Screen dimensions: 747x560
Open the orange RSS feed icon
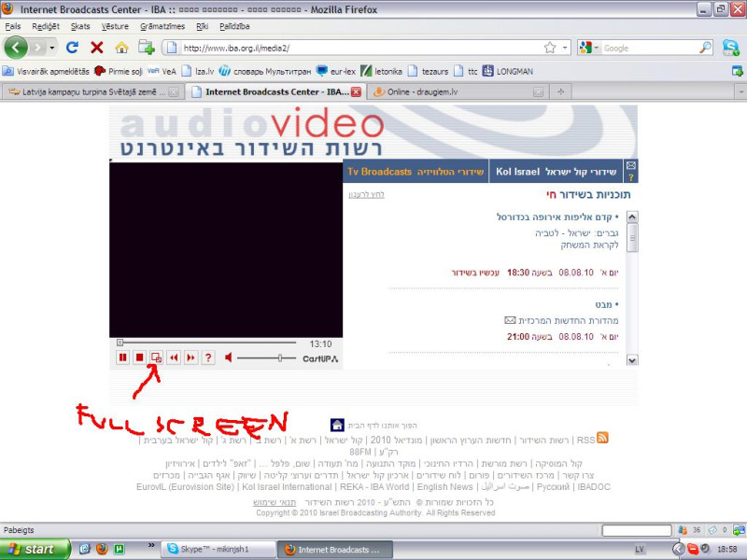click(602, 438)
